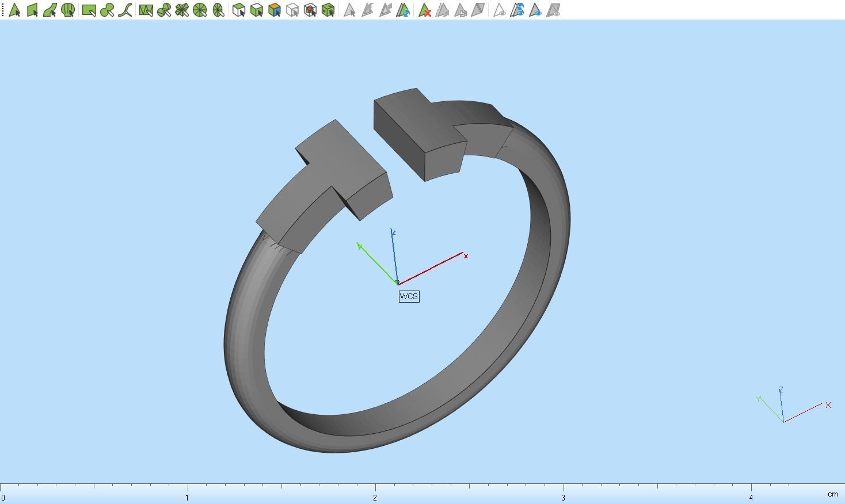Activate the striped round shell selection tool
The height and width of the screenshot is (504, 845).
tap(68, 10)
